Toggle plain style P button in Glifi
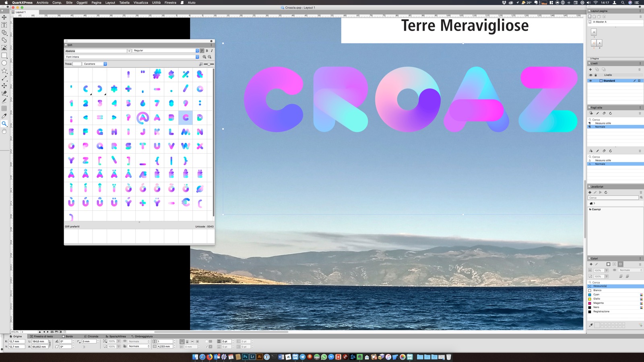644x362 pixels. (202, 51)
